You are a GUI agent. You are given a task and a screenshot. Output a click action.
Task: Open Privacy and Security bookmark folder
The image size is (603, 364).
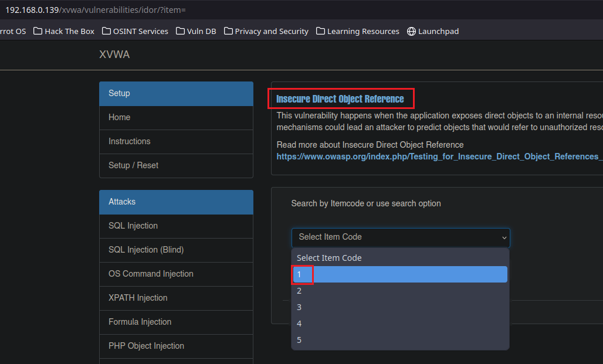266,31
